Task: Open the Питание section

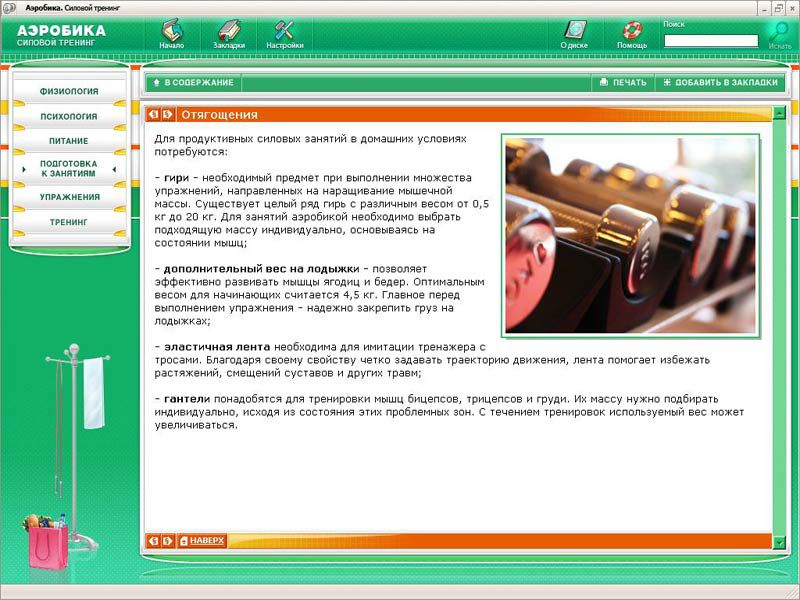Action: click(x=69, y=142)
